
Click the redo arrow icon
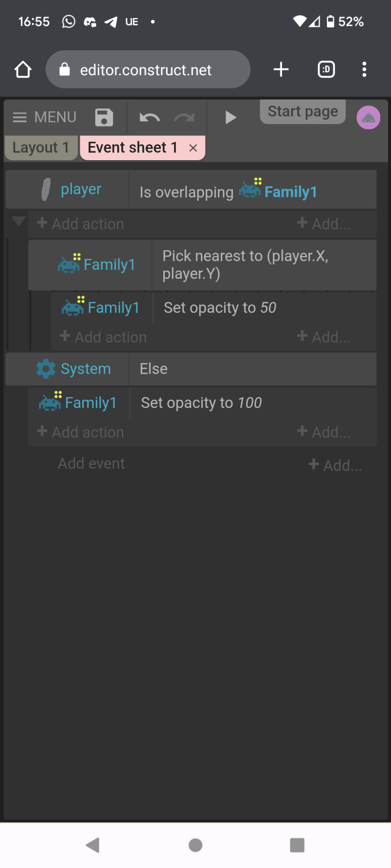(x=184, y=118)
